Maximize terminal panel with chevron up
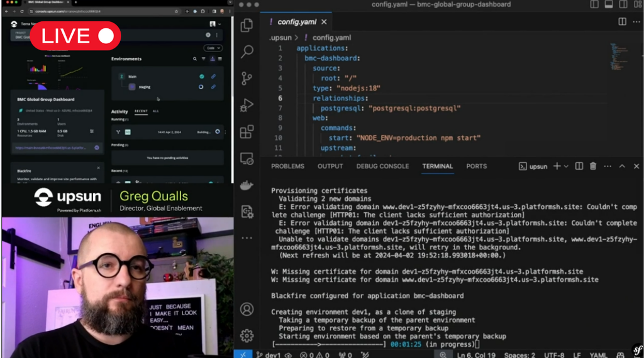This screenshot has height=358, width=644. coord(622,166)
